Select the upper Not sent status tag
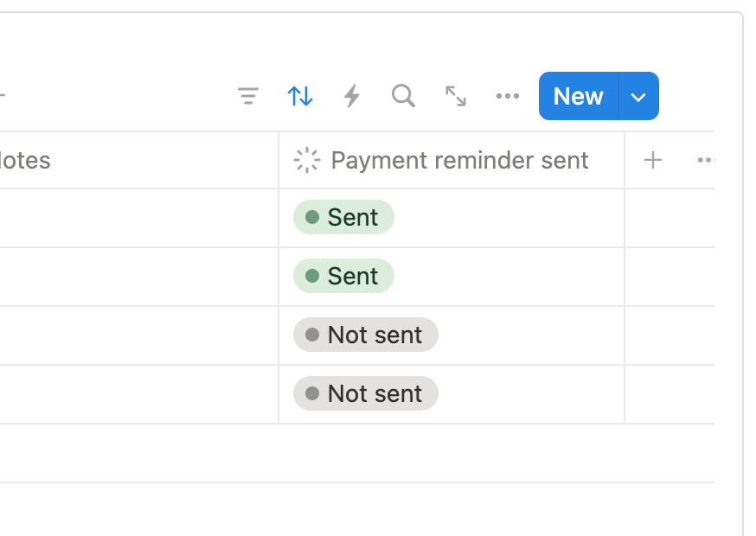756x536 pixels. pos(366,335)
